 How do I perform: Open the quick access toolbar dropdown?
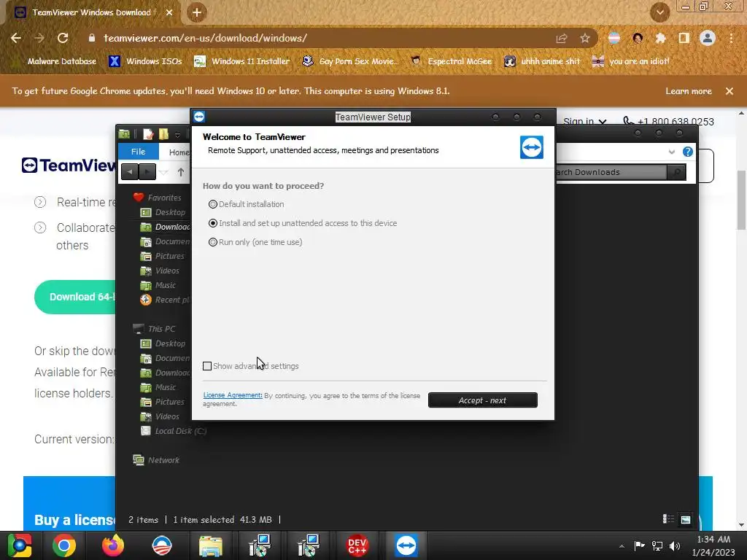(x=177, y=135)
